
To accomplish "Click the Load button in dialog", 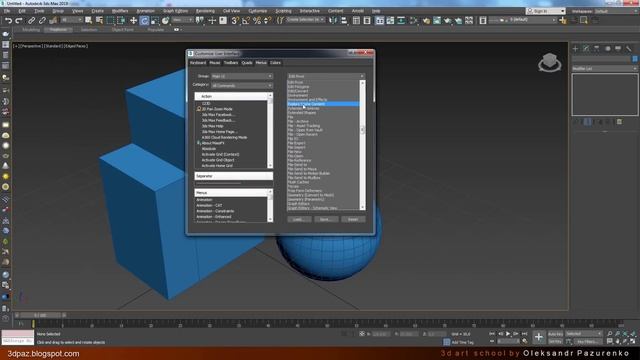I will pyautogui.click(x=299, y=220).
